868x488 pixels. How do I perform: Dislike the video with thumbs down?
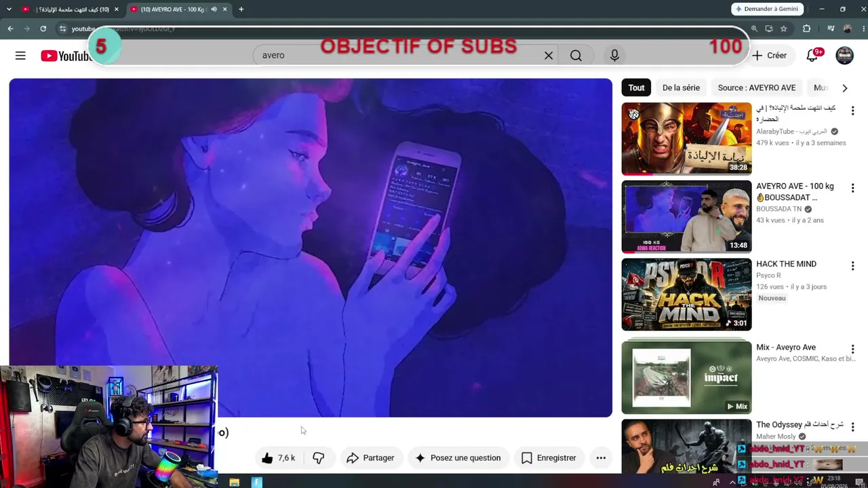pyautogui.click(x=318, y=458)
